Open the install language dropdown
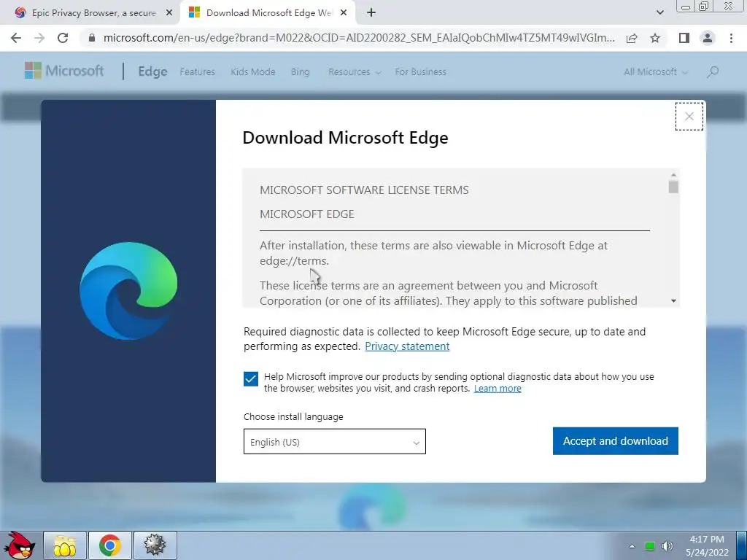Image resolution: width=747 pixels, height=560 pixels. 334,441
